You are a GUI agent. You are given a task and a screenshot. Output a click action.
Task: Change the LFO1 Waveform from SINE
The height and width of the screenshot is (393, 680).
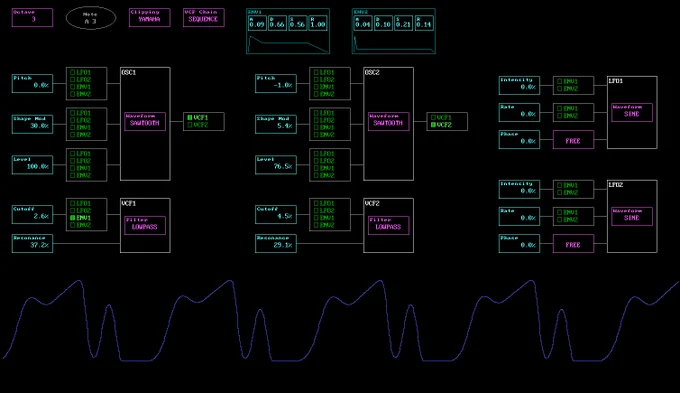pos(632,112)
